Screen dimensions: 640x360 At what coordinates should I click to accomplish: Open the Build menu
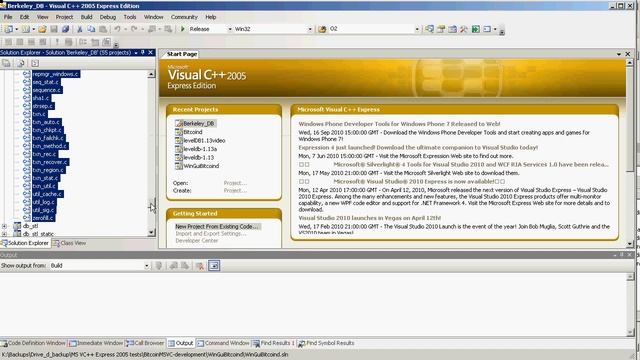86,17
